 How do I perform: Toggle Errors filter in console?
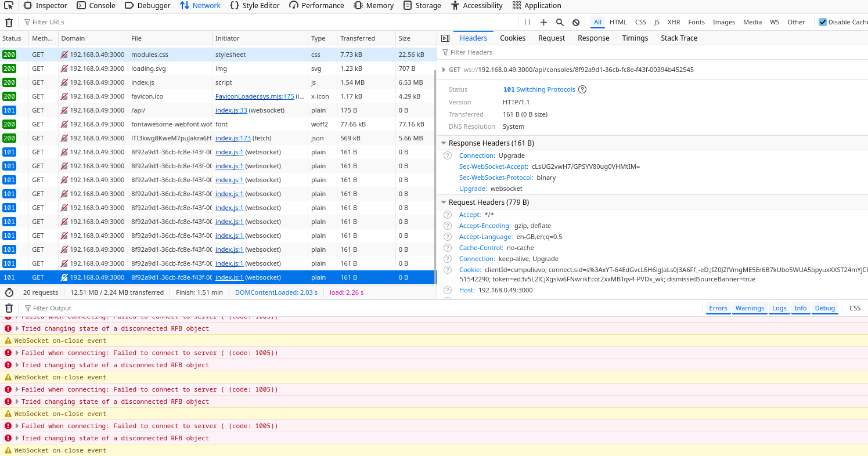[718, 308]
